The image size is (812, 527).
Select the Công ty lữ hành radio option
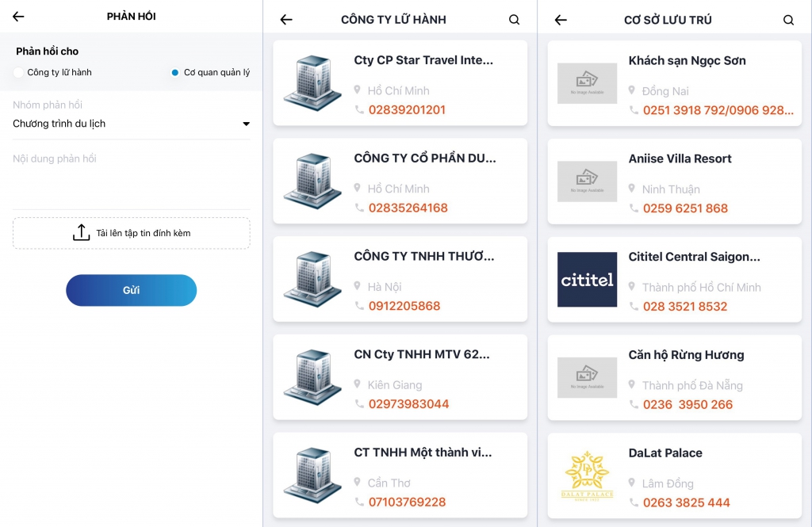(19, 72)
